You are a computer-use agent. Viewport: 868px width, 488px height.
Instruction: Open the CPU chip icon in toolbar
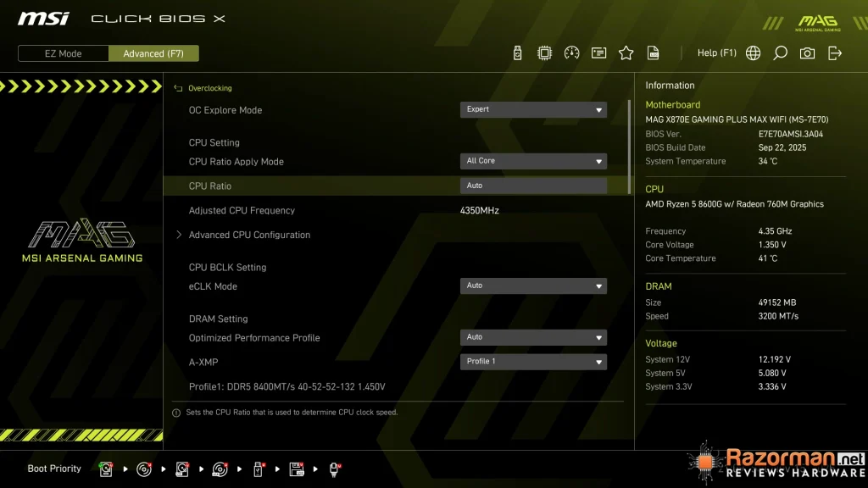tap(544, 53)
